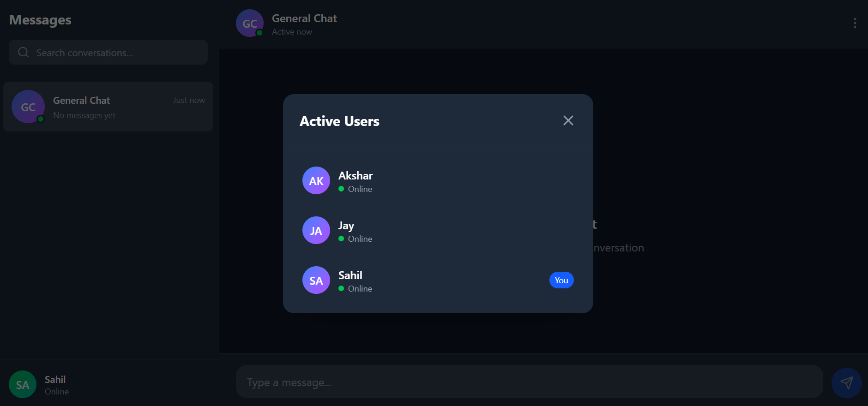
Task: Click Jay's green online indicator
Action: pos(341,239)
